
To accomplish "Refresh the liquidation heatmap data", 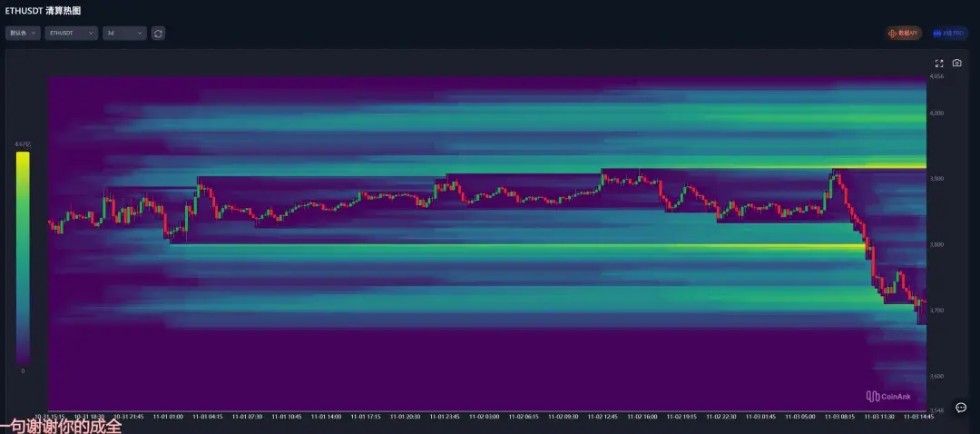I will click(158, 34).
